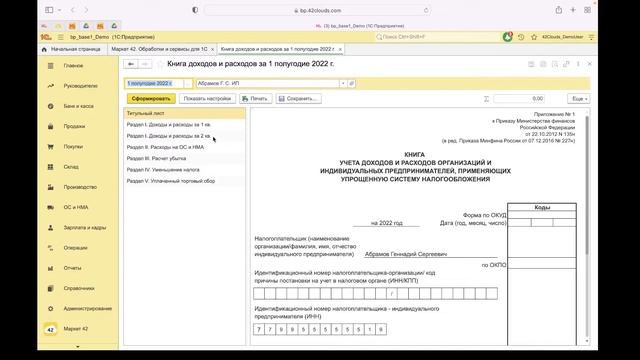Open the Операции icon
640x360 pixels.
point(51,248)
